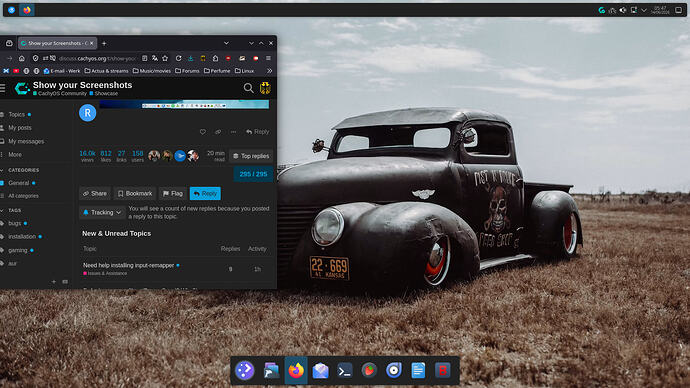Reload the page in Firefox
The height and width of the screenshot is (388, 690).
tap(178, 58)
